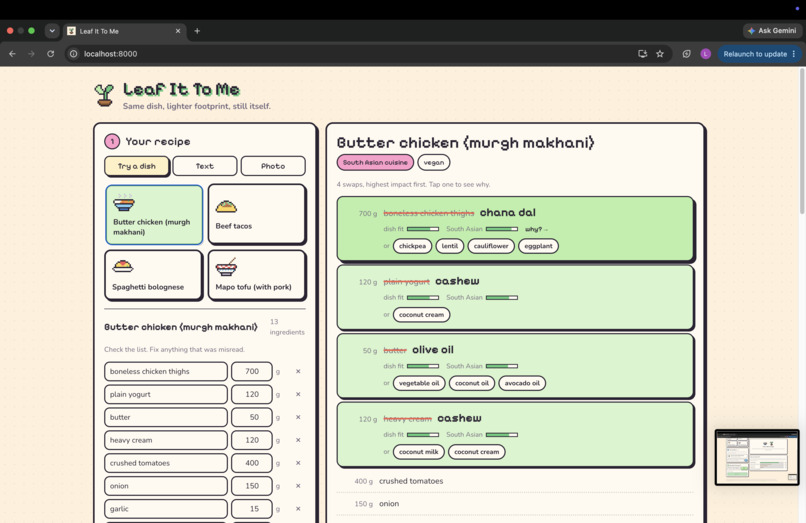Screen dimensions: 806x523
Task: Choose the Beef tacos dish card
Action: pos(257,214)
